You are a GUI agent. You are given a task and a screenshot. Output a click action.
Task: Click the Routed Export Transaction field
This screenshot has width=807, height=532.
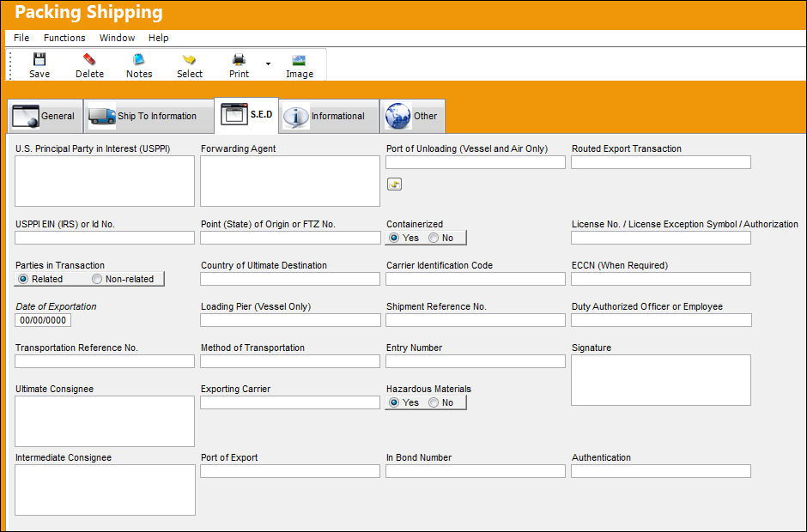pyautogui.click(x=661, y=162)
